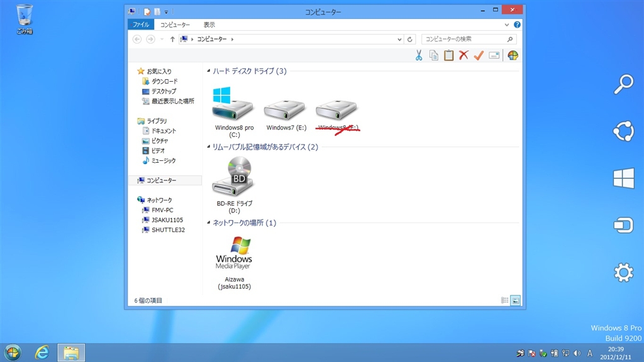The width and height of the screenshot is (644, 362).
Task: Select ピクチャ library
Action: click(159, 141)
